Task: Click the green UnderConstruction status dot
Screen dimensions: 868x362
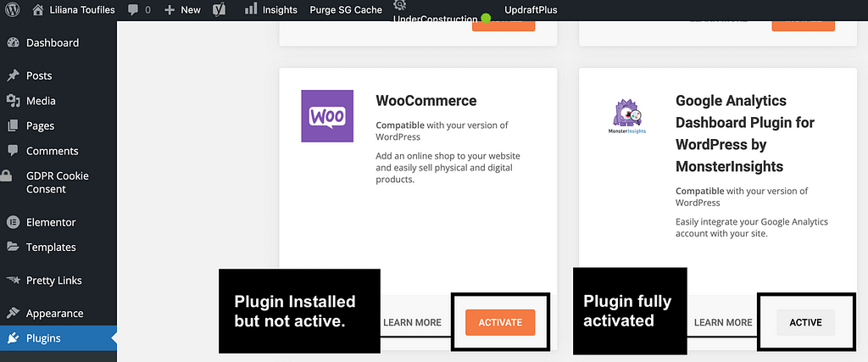Action: [x=486, y=19]
